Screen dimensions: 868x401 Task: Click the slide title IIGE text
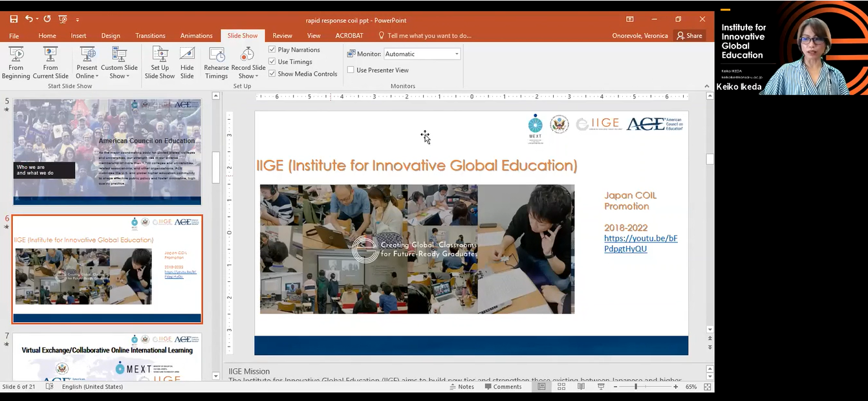pos(417,166)
